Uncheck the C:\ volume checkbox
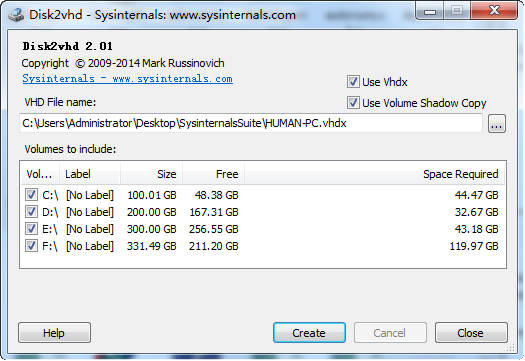 coord(31,195)
